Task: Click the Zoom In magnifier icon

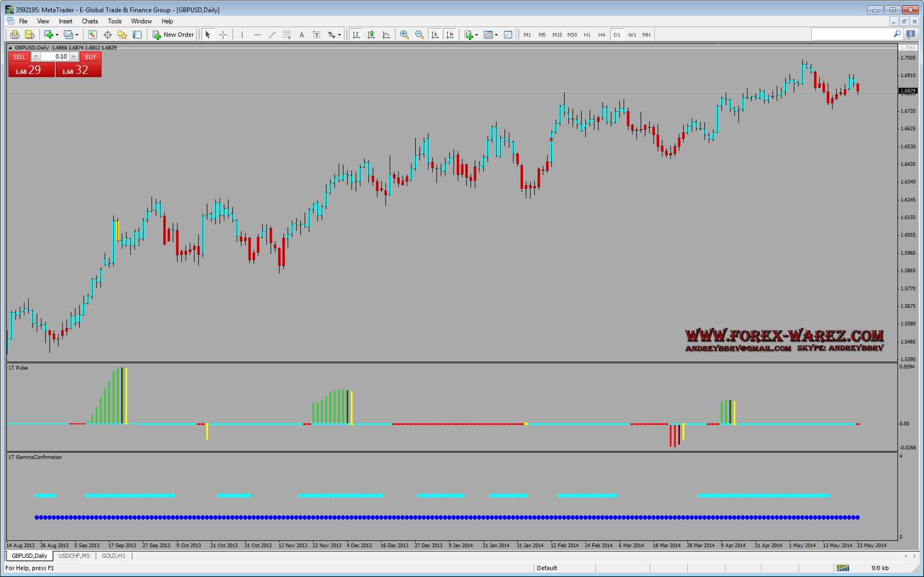Action: click(x=405, y=35)
